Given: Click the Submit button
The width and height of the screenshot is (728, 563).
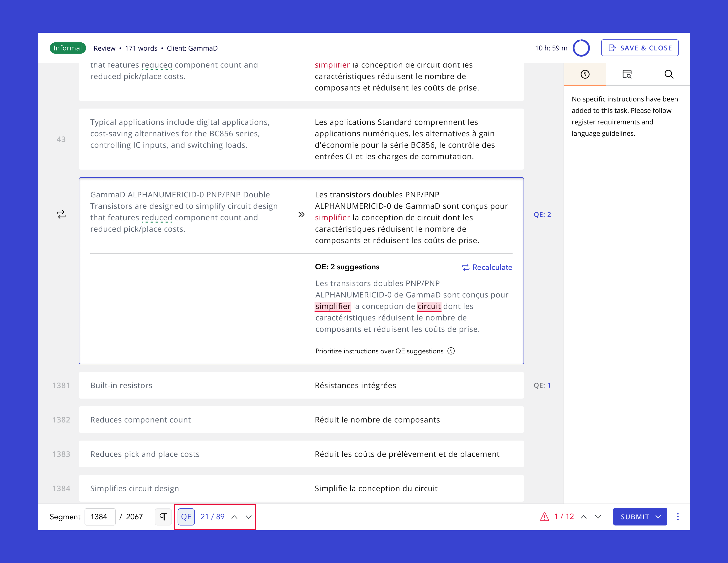Looking at the screenshot, I should pos(635,517).
